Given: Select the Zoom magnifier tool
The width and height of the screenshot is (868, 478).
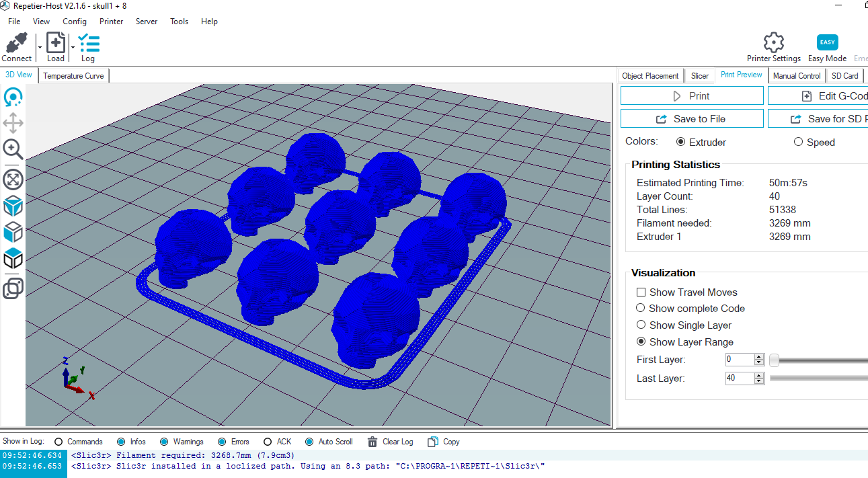Looking at the screenshot, I should pos(13,149).
